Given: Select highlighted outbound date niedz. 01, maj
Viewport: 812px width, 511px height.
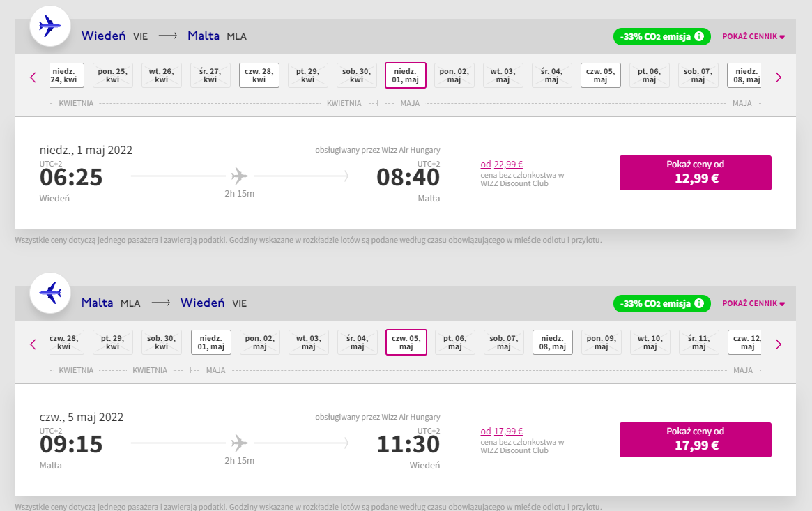Looking at the screenshot, I should click(x=406, y=75).
